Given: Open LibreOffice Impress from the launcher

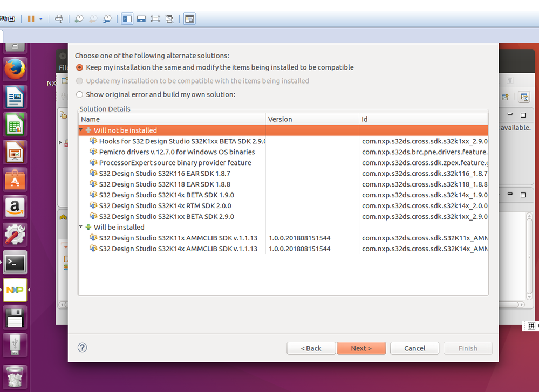Looking at the screenshot, I should click(15, 152).
